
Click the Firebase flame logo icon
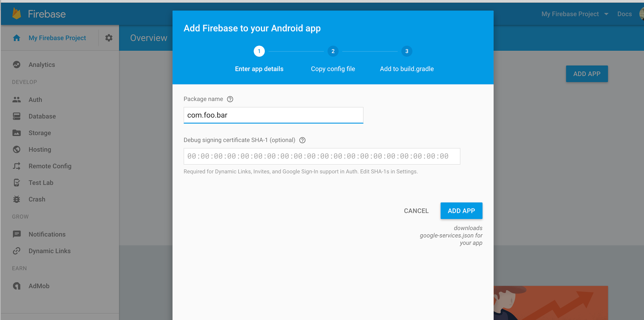[x=17, y=14]
